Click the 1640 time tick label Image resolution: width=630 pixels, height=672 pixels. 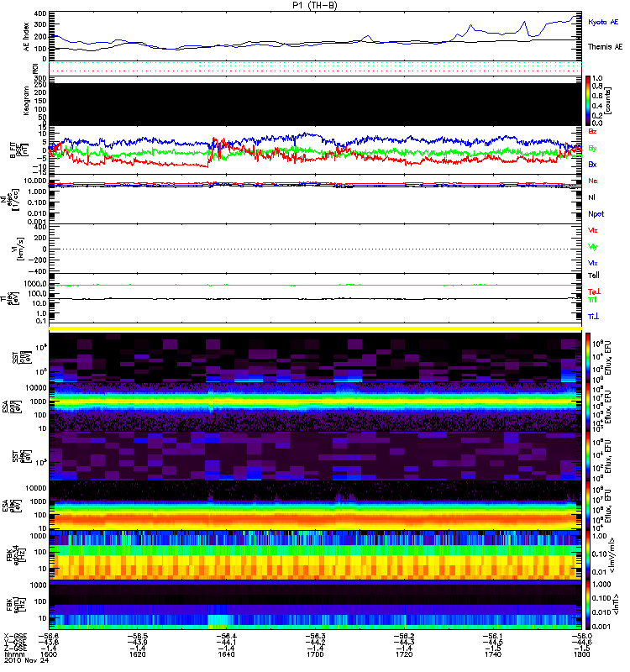(x=226, y=654)
